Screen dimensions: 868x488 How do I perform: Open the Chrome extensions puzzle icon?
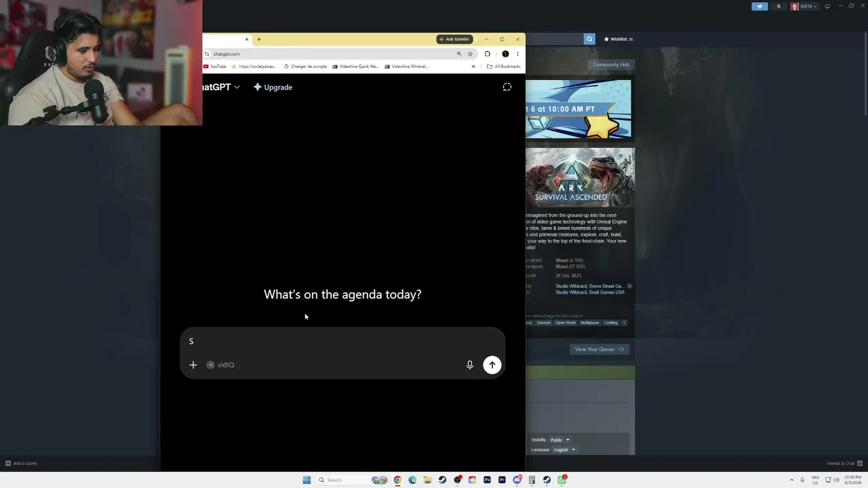(487, 54)
